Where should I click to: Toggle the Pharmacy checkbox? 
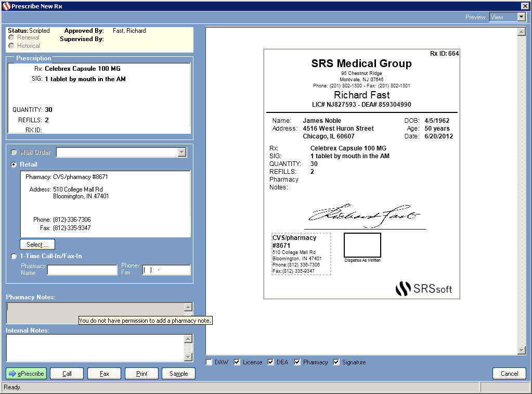click(x=297, y=362)
